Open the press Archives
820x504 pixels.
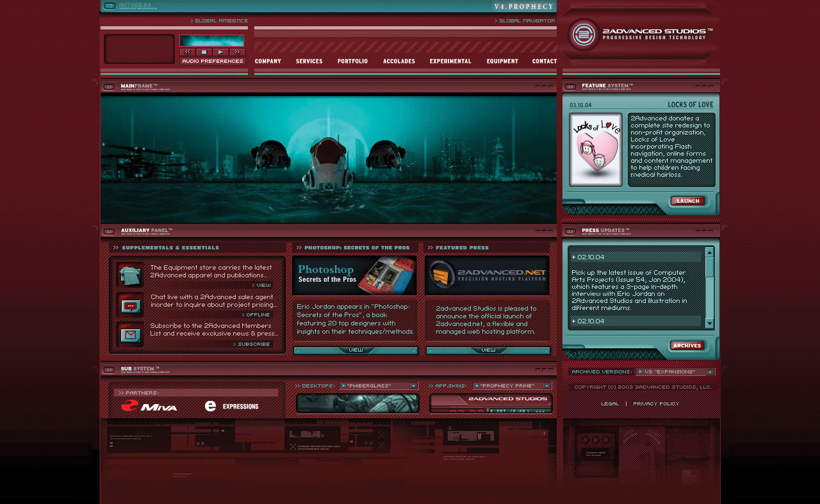pos(687,346)
